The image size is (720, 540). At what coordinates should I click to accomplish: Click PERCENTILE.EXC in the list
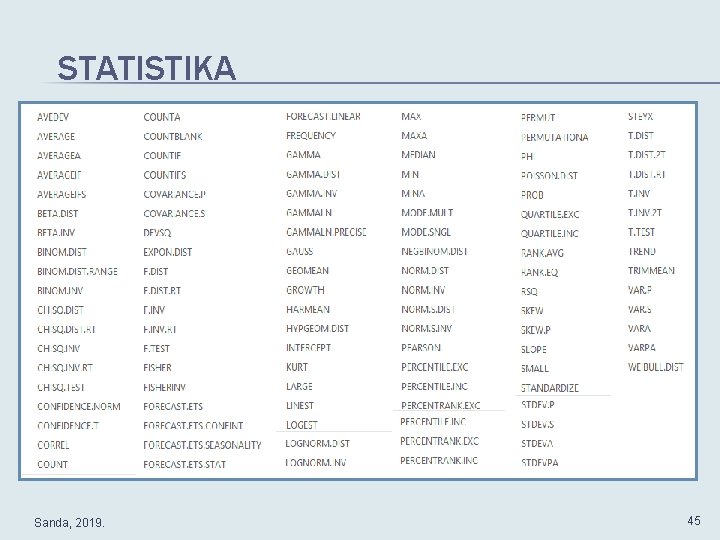click(x=435, y=367)
